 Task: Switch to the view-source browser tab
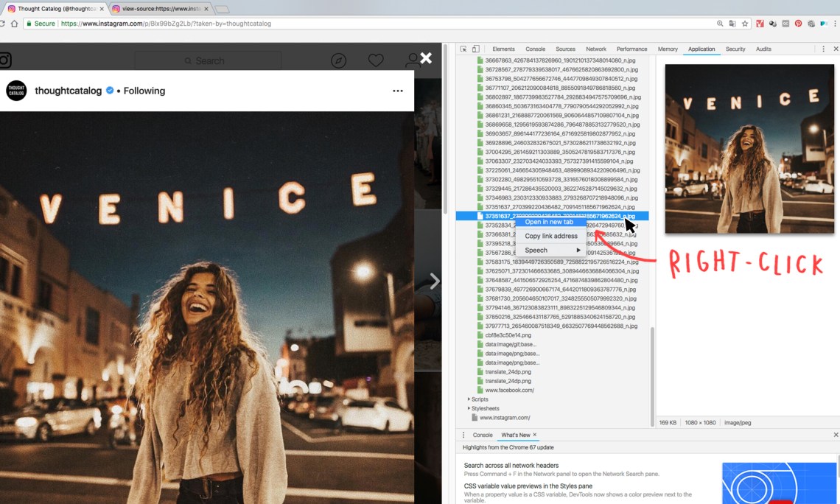160,9
